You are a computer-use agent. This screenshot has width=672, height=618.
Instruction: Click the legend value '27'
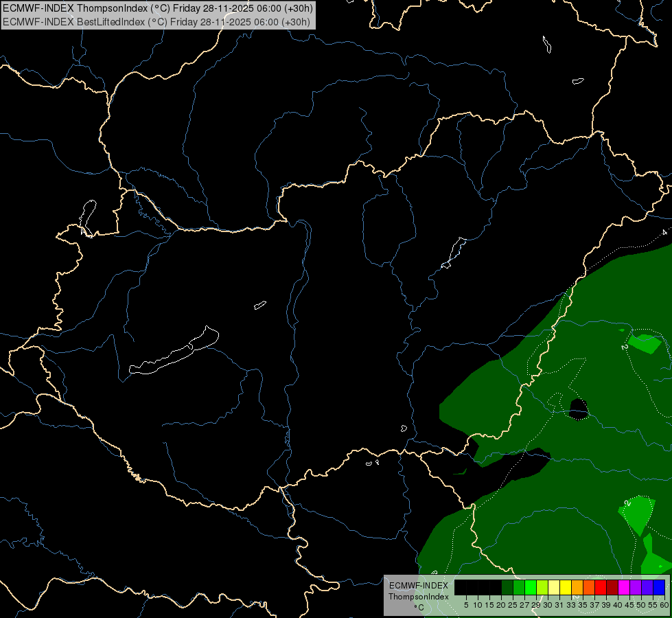[525, 605]
